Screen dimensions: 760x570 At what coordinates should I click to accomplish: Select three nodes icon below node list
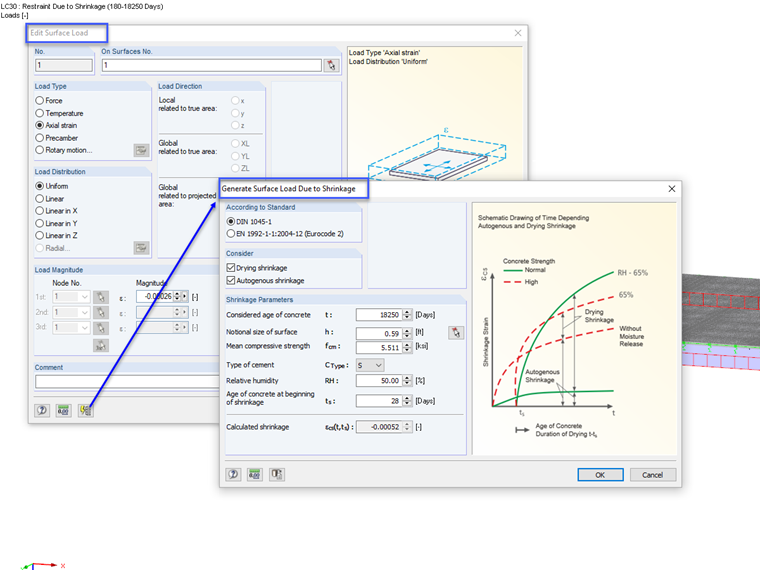(101, 345)
